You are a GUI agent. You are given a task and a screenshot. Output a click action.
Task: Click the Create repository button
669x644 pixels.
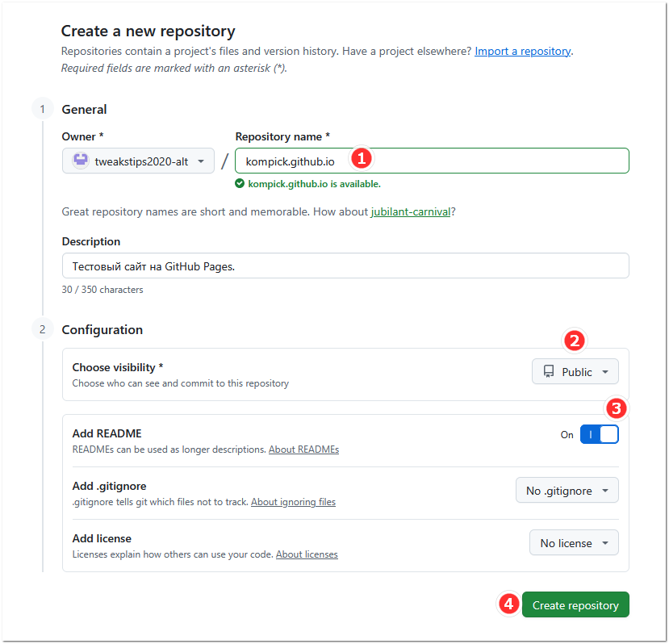pyautogui.click(x=575, y=604)
